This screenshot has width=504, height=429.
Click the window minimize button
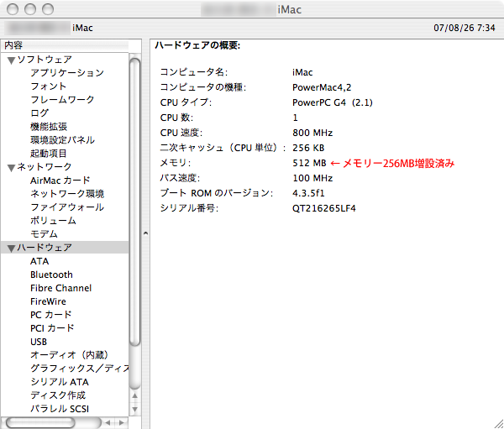coord(30,9)
